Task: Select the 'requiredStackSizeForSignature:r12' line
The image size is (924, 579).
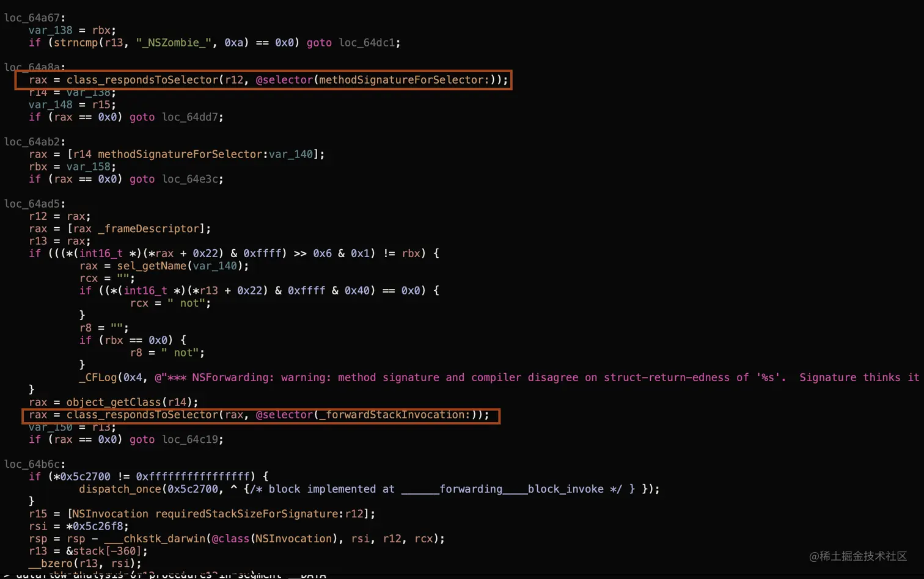Action: tap(202, 514)
